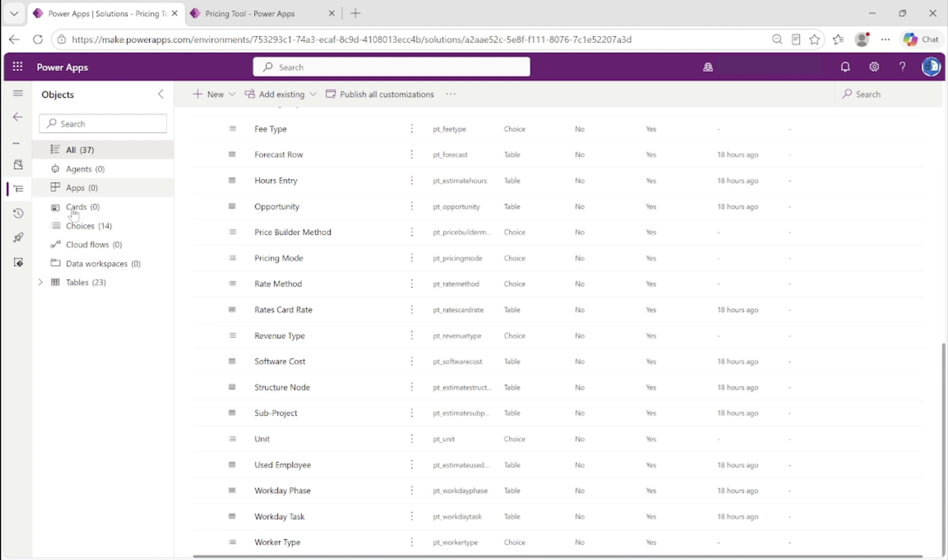Click the solution list Search field
Viewport: 948px width, 560px height.
pyautogui.click(x=888, y=94)
